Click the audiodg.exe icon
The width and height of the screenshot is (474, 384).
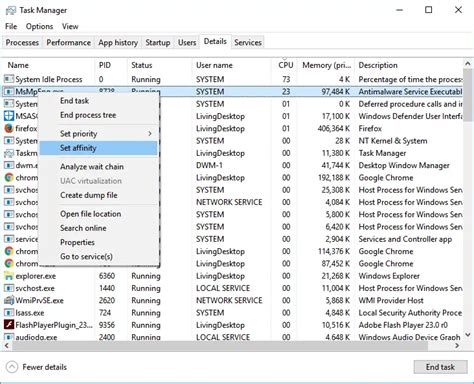pyautogui.click(x=9, y=337)
